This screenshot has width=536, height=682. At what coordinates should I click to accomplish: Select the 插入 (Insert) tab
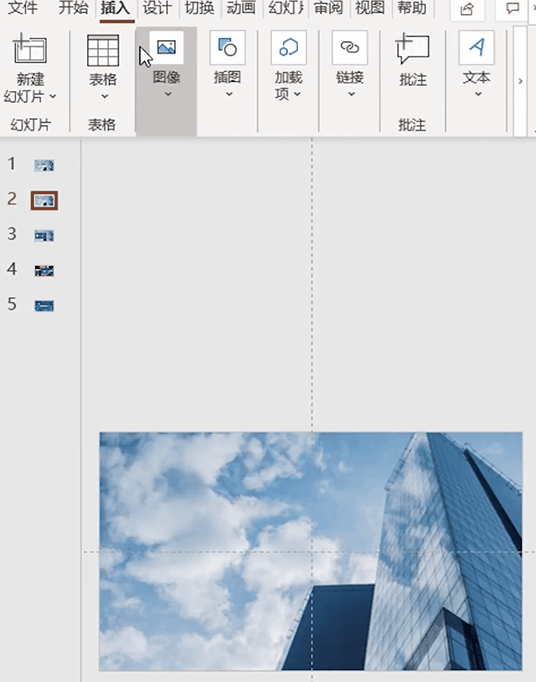pos(115,8)
